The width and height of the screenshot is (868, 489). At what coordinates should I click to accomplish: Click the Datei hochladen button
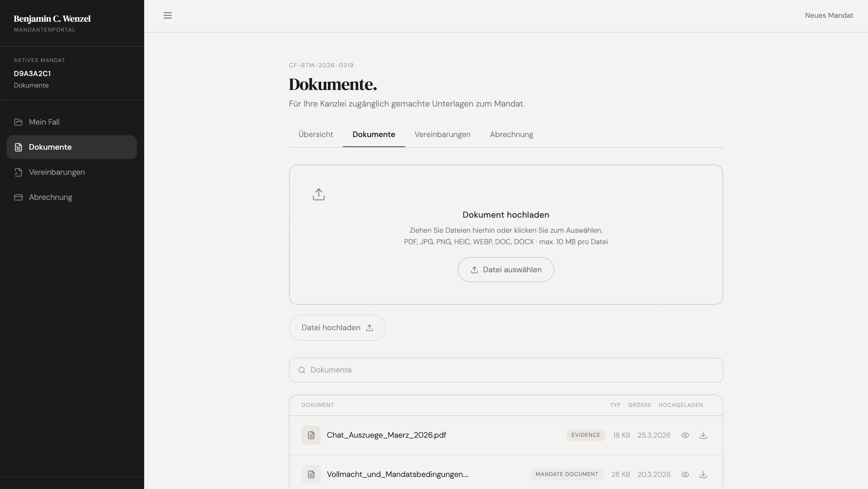click(x=337, y=328)
